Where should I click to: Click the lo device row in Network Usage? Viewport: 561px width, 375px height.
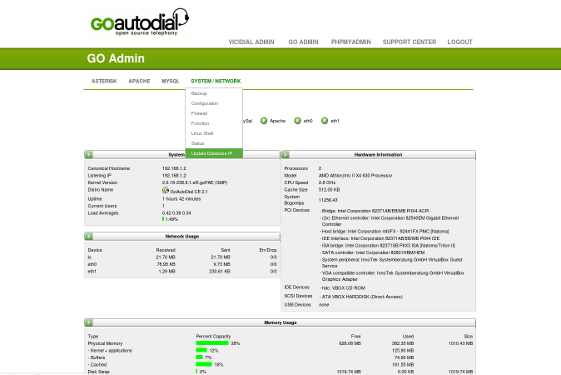pos(182,257)
